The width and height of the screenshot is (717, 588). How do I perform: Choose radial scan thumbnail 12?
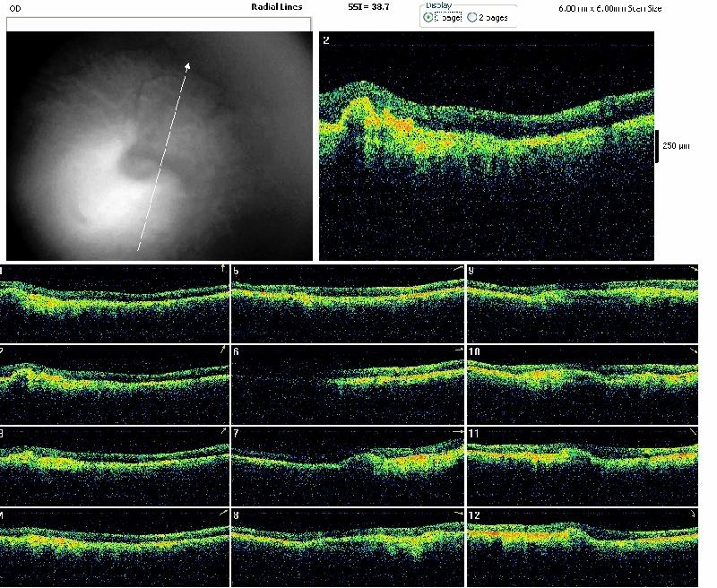click(x=583, y=546)
